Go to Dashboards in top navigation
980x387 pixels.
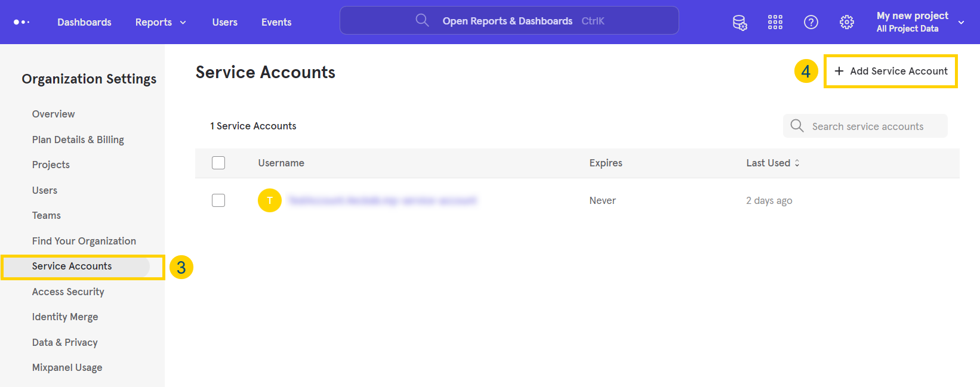click(84, 22)
